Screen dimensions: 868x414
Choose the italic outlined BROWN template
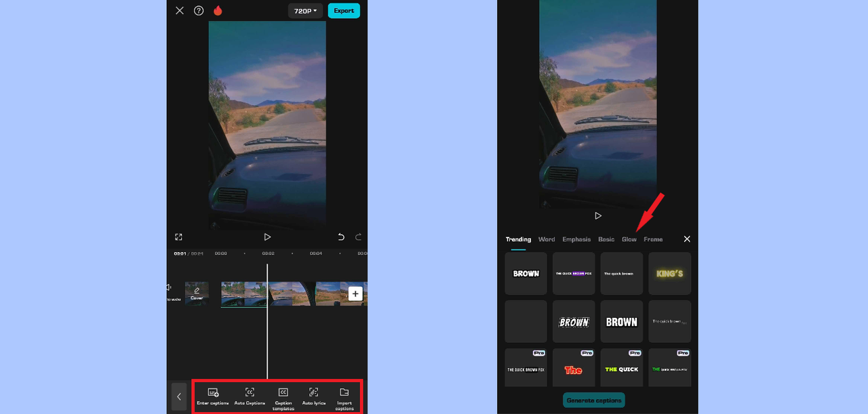574,322
